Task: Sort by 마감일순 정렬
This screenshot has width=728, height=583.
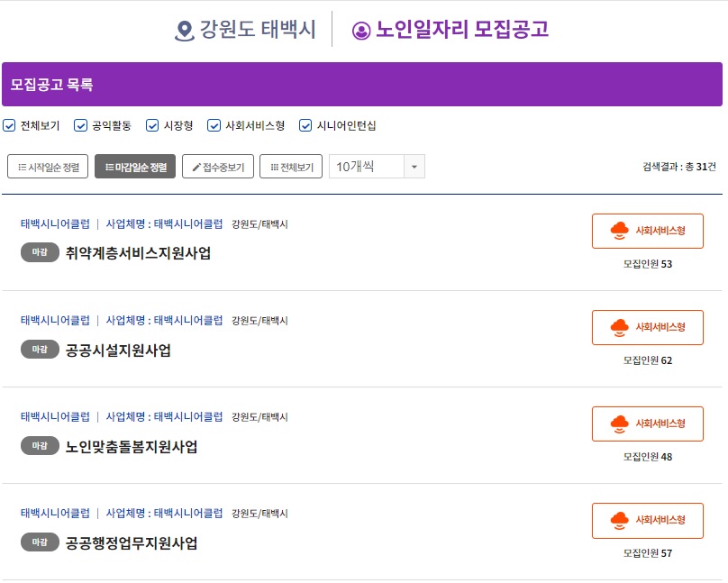Action: click(135, 166)
